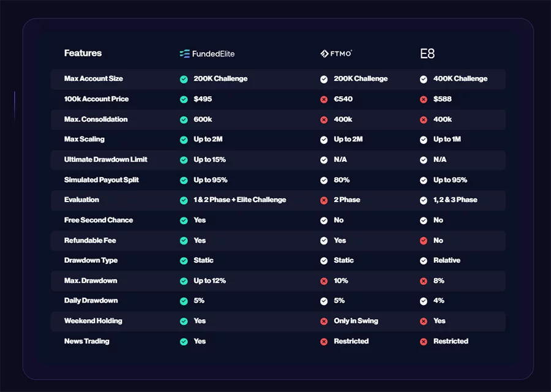Click red X icon beside $588
551x392 pixels.
tap(424, 99)
